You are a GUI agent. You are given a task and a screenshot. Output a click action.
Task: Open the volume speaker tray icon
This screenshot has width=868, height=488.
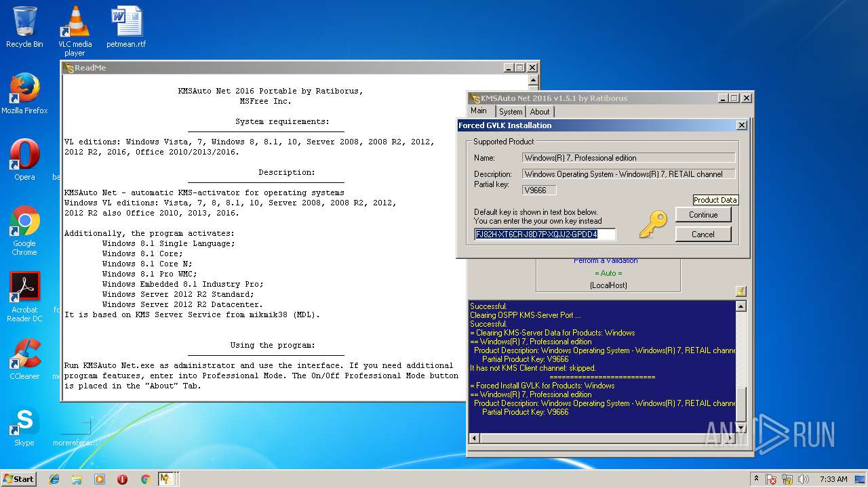coord(804,479)
